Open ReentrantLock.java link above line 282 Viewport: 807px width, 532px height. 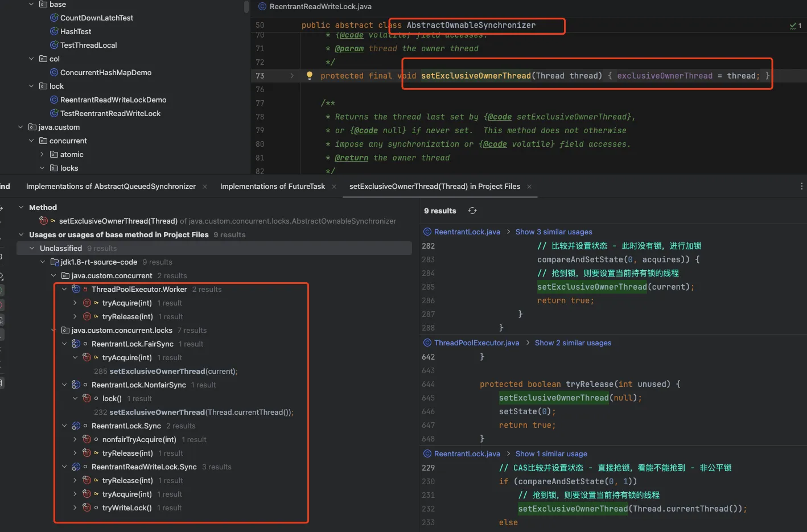coord(467,232)
